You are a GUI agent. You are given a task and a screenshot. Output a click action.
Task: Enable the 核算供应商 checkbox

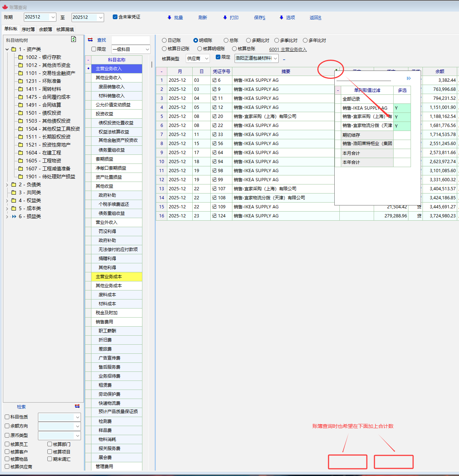(7, 467)
